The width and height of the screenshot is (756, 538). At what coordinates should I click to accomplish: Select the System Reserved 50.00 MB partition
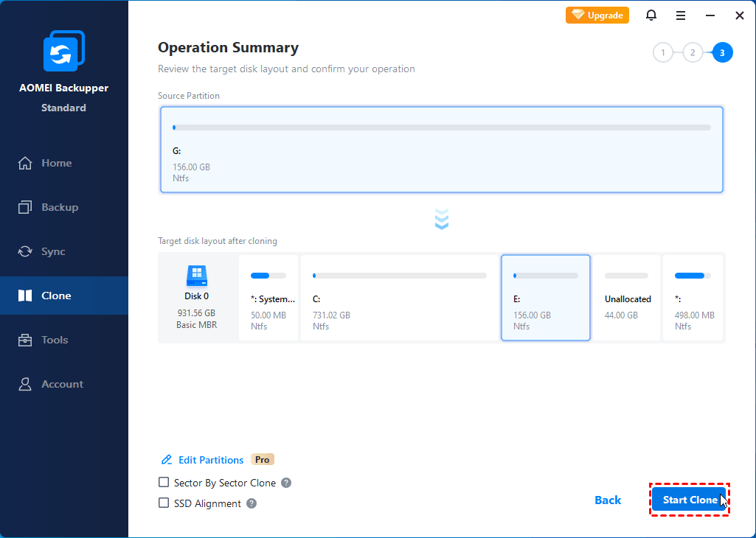pos(268,298)
